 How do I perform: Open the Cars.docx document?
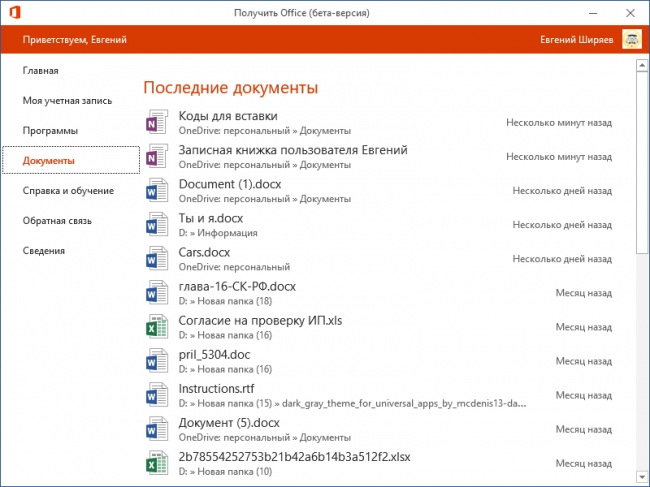[204, 252]
